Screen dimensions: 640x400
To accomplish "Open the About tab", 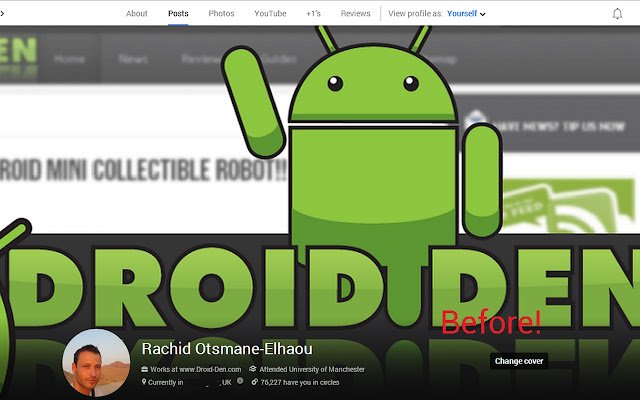I will click(136, 13).
